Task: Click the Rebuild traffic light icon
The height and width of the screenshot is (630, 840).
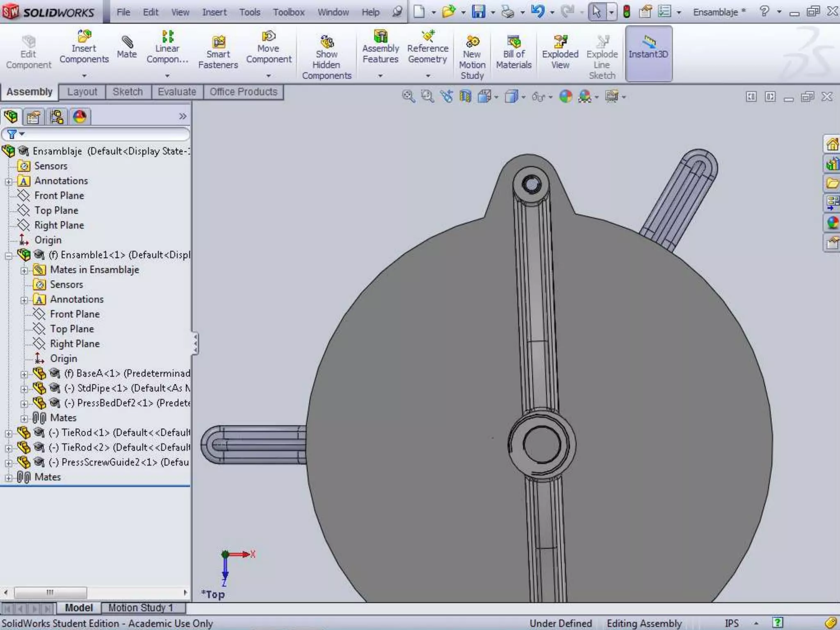Action: (626, 11)
